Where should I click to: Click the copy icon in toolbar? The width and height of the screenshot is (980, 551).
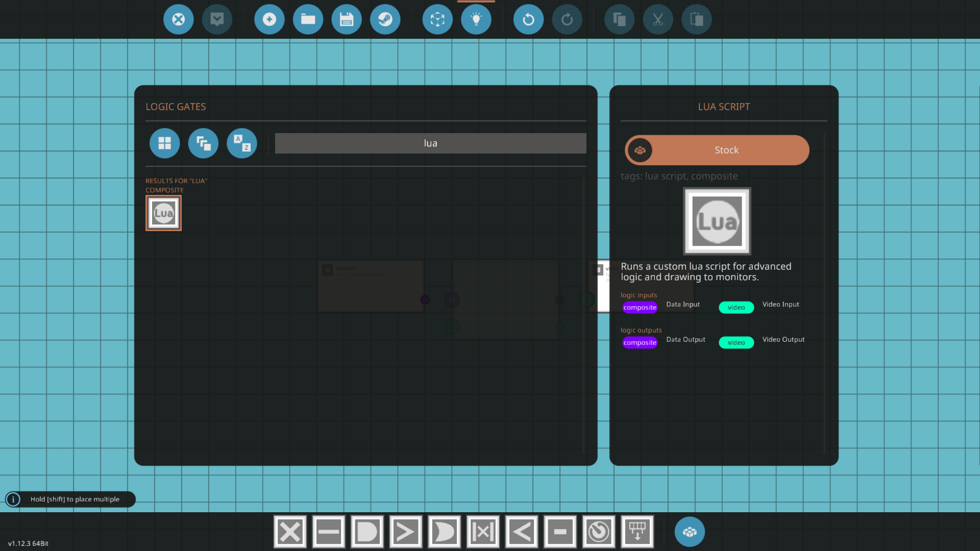[x=619, y=19]
